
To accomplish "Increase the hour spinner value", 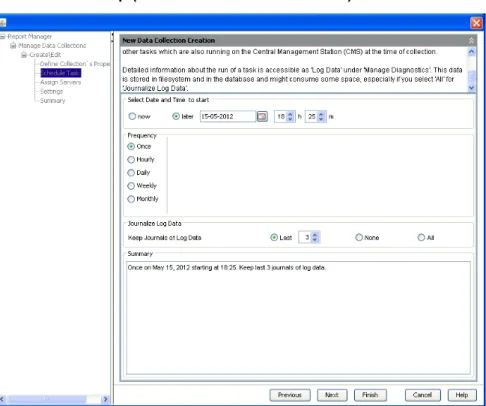I will point(290,114).
